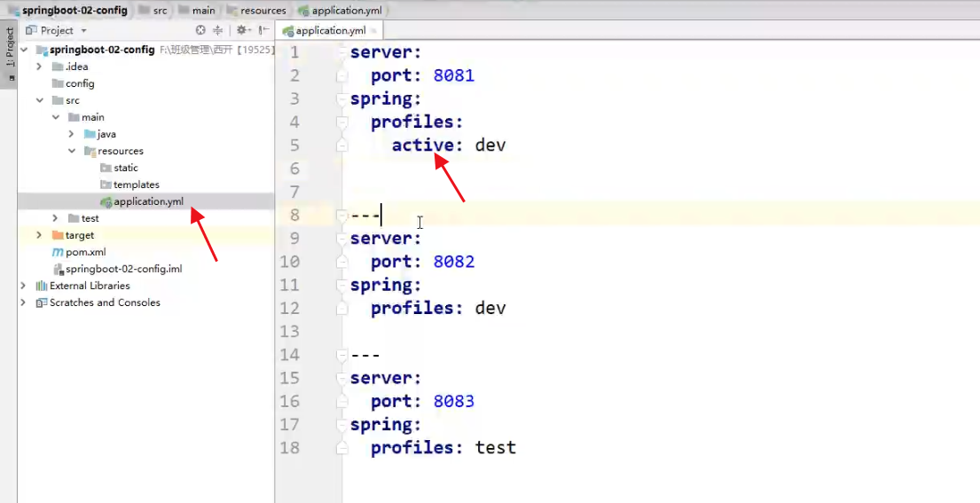Expand the target folder arrow
The width and height of the screenshot is (980, 503).
(x=39, y=235)
